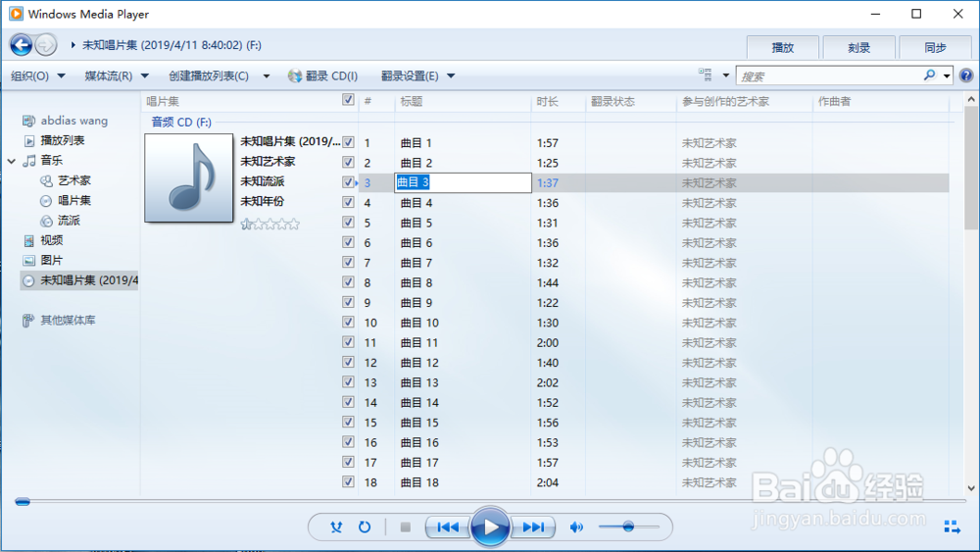Click the 曲目 3 title edit box

tap(464, 182)
